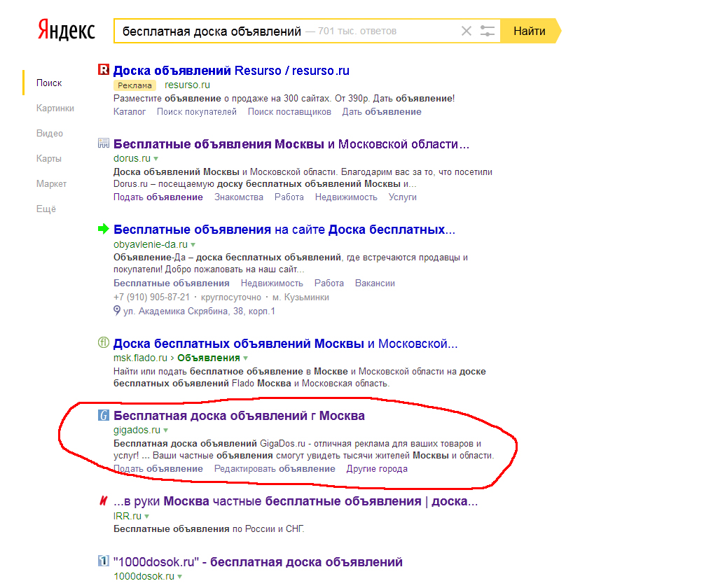Click address ул. Академика Скрябина, 38

coord(199,311)
